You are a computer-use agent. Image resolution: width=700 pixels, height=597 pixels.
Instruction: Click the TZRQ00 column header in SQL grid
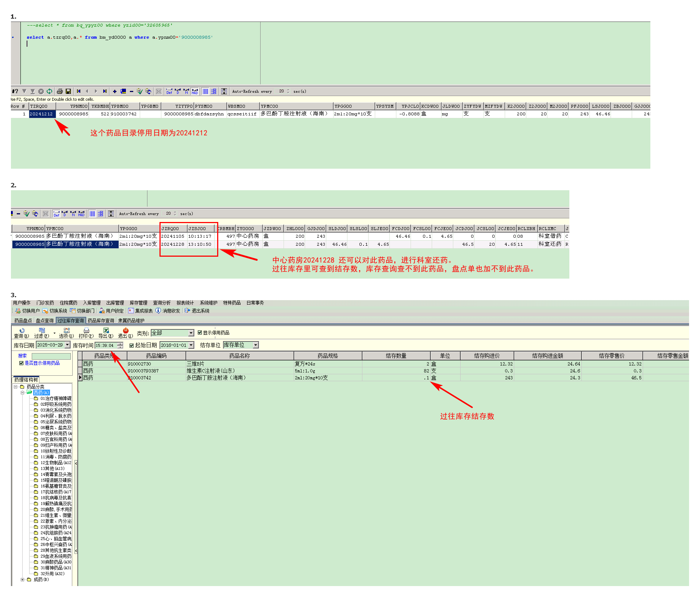42,106
